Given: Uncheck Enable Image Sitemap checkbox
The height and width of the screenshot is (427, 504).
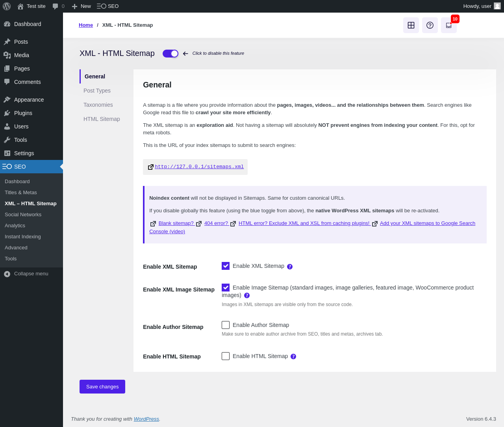Looking at the screenshot, I should tap(226, 288).
